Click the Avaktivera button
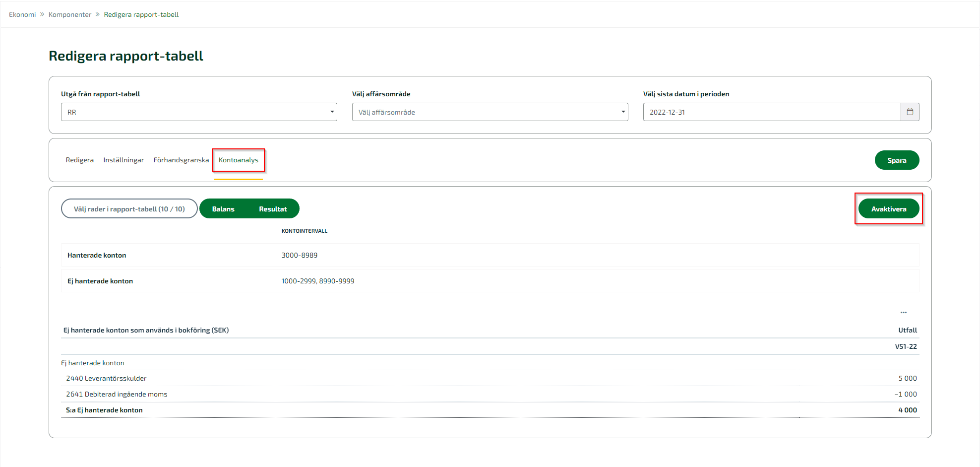Viewport: 980px width, 467px height. tap(889, 209)
